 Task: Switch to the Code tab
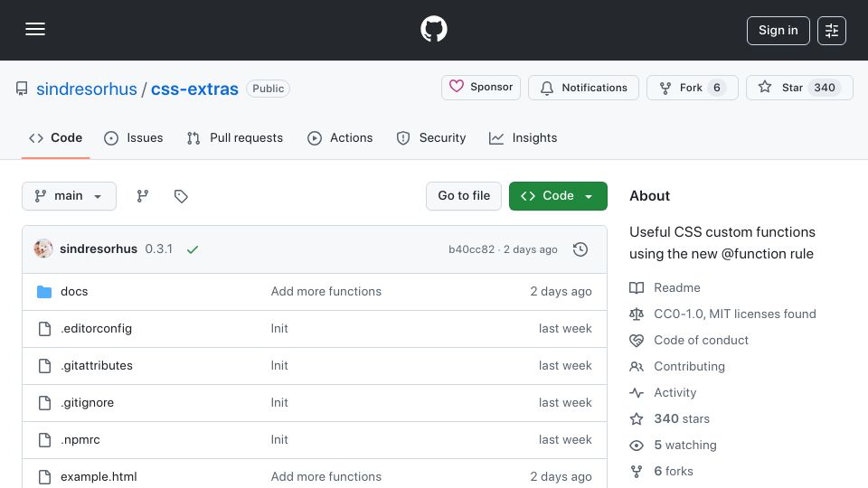point(55,137)
